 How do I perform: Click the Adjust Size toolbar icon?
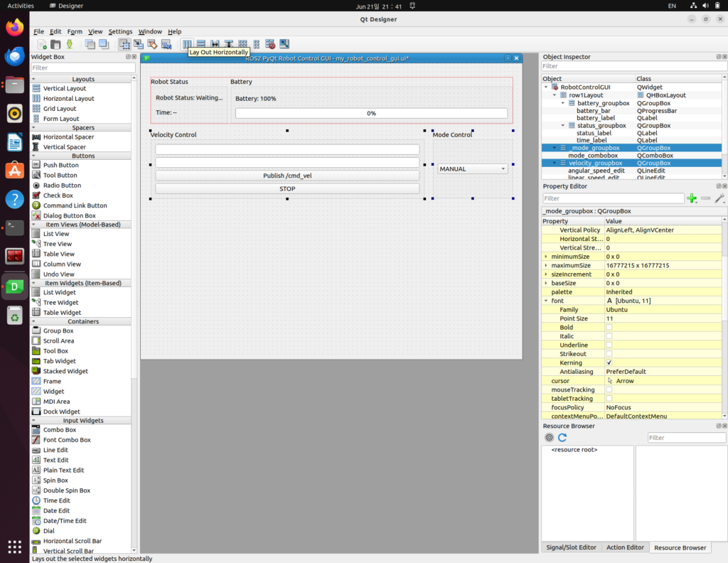[x=284, y=44]
